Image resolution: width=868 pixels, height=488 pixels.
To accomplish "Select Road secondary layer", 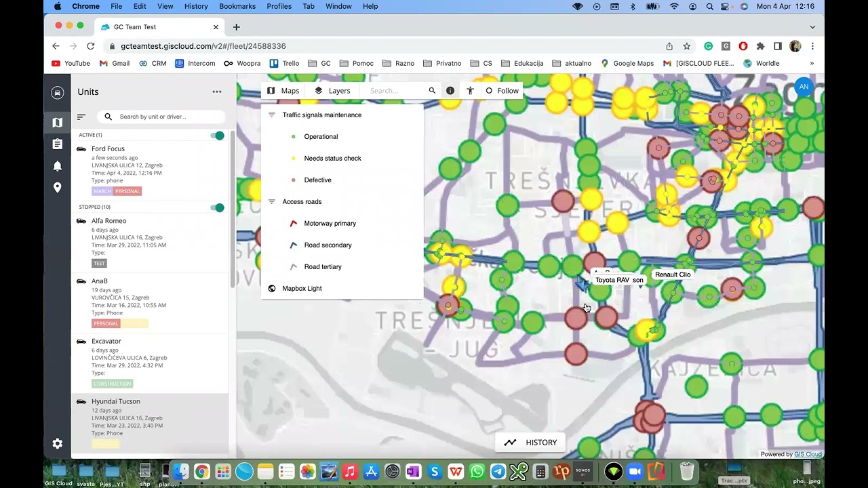I will pos(328,245).
